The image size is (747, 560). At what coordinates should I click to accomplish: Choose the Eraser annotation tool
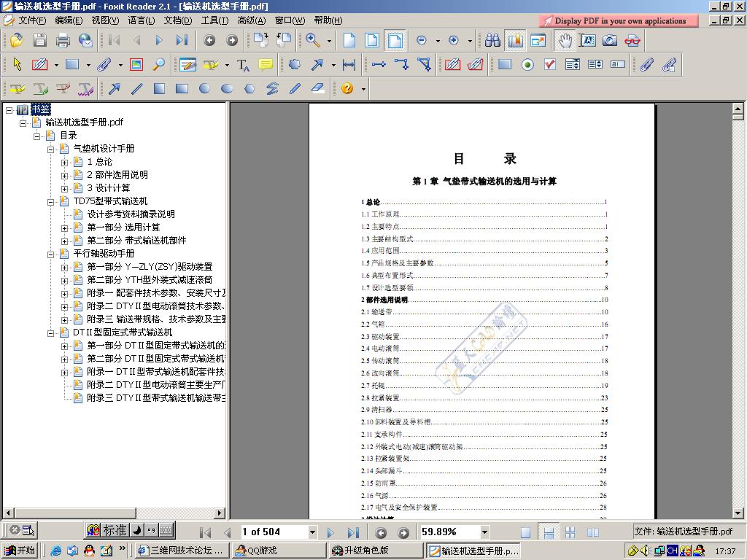[317, 88]
